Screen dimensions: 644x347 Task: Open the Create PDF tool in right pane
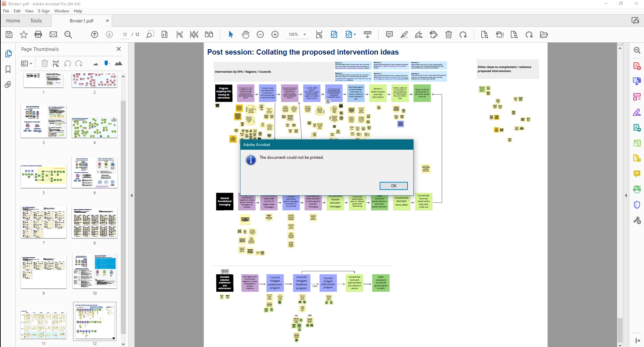click(x=637, y=66)
